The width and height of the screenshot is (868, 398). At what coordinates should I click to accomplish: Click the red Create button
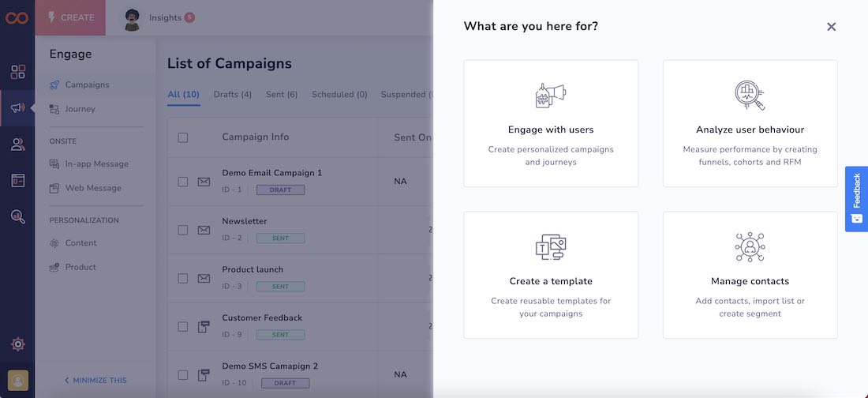click(x=70, y=17)
